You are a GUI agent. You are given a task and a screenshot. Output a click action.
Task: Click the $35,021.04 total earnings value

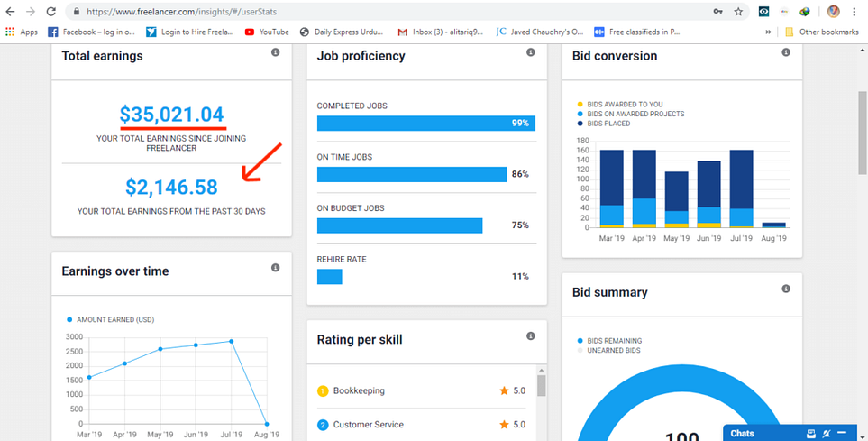click(171, 115)
